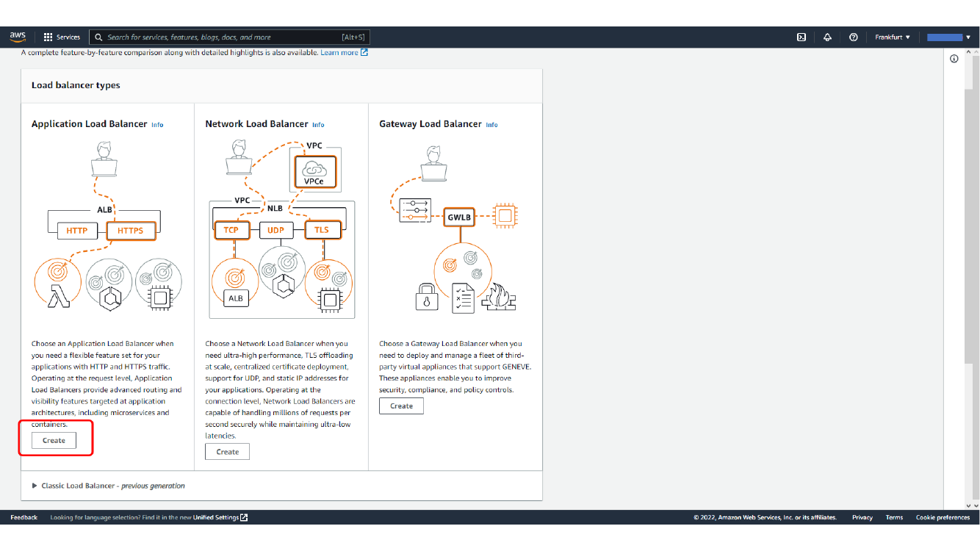Image resolution: width=980 pixels, height=551 pixels.
Task: Create a Network Load Balancer
Action: (x=227, y=452)
